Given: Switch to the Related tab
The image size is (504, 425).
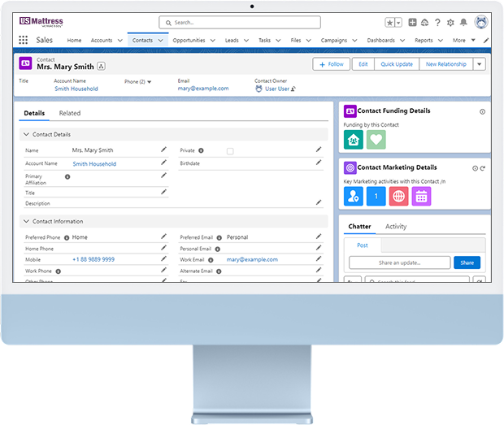Looking at the screenshot, I should (70, 114).
